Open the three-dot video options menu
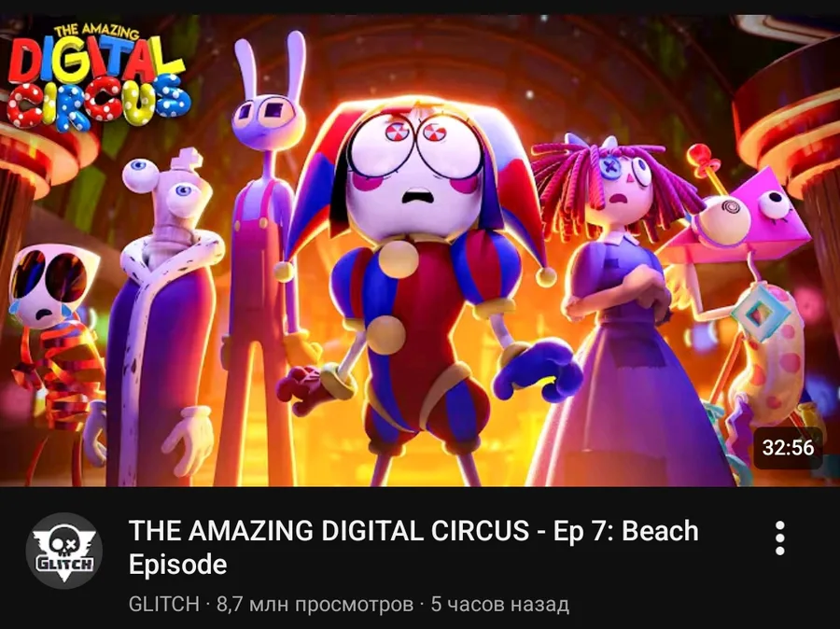This screenshot has width=840, height=629. click(x=780, y=538)
